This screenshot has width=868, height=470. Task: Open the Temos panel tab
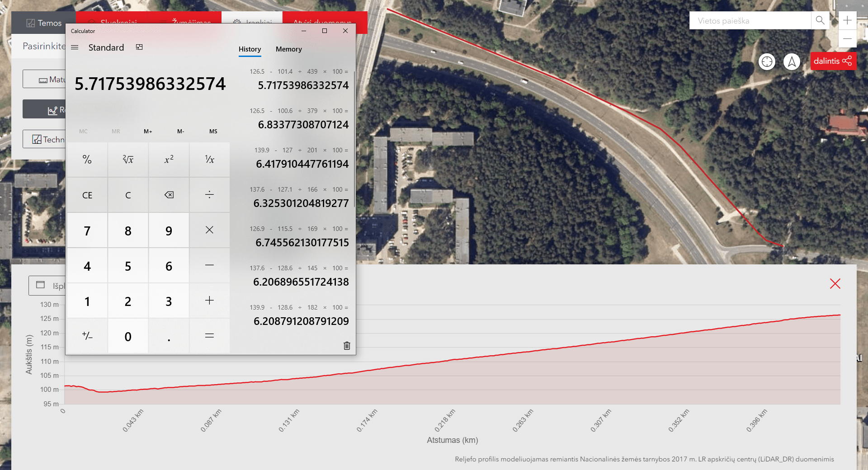[44, 23]
